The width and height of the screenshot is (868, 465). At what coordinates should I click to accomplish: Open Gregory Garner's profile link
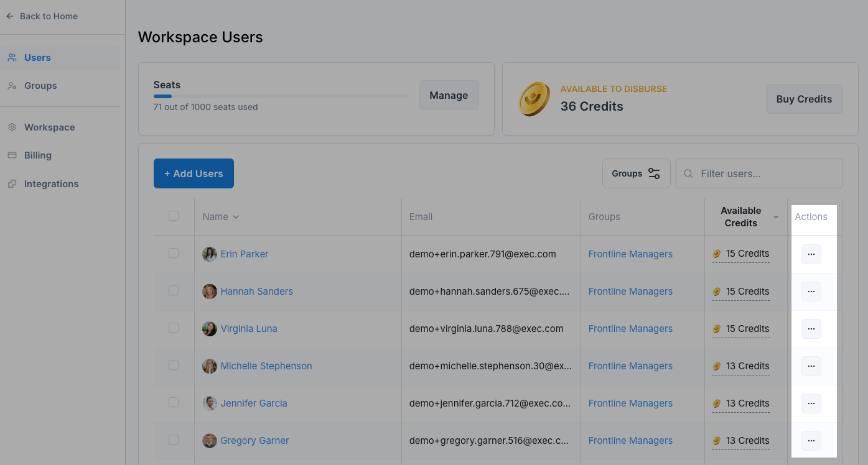pyautogui.click(x=254, y=441)
